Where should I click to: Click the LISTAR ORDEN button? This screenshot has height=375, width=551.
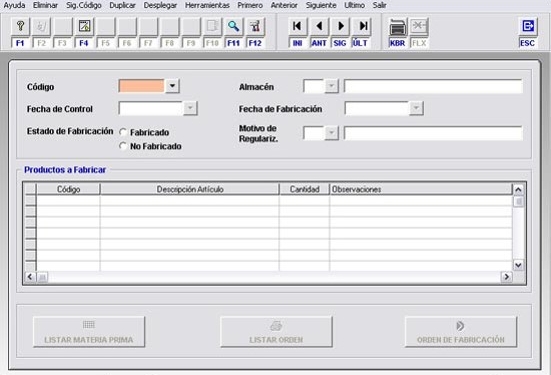(276, 332)
